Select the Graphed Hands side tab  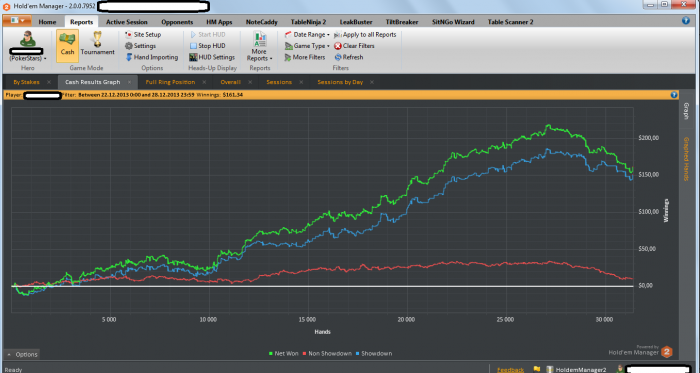[x=686, y=159]
